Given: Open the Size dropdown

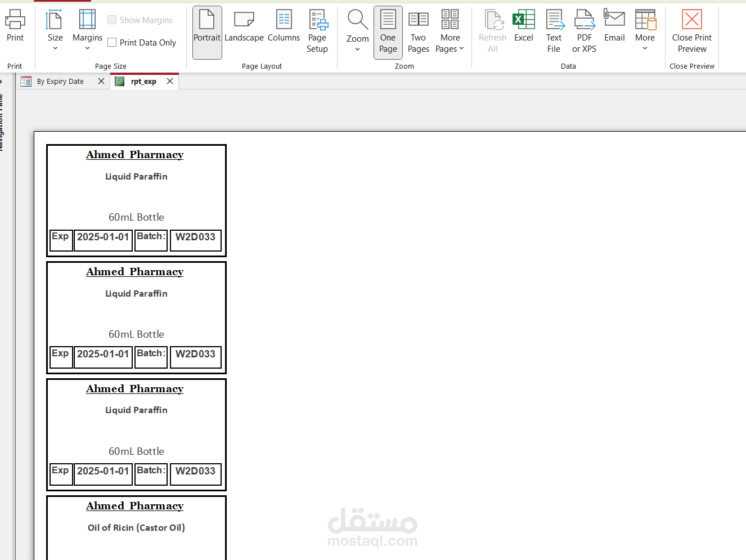Looking at the screenshot, I should click(55, 31).
